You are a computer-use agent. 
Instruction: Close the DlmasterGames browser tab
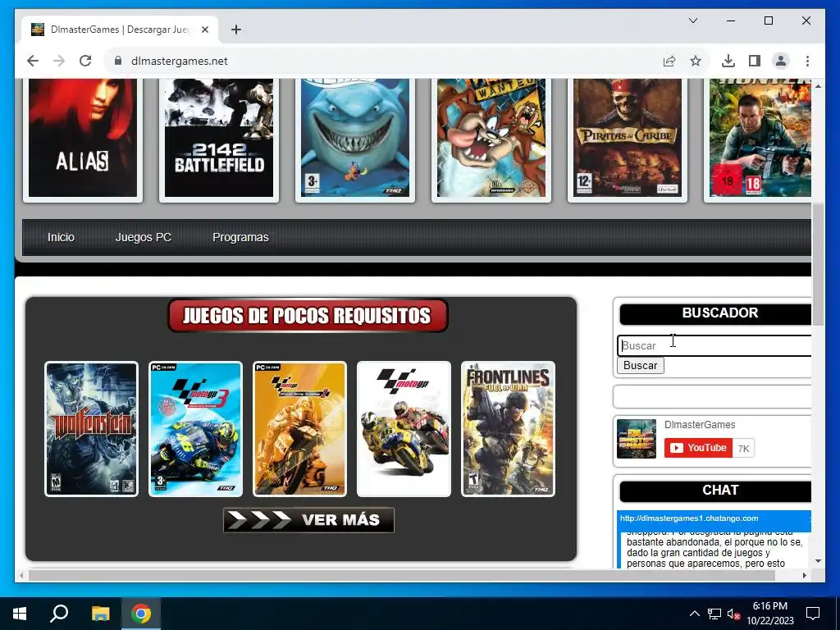click(x=204, y=30)
